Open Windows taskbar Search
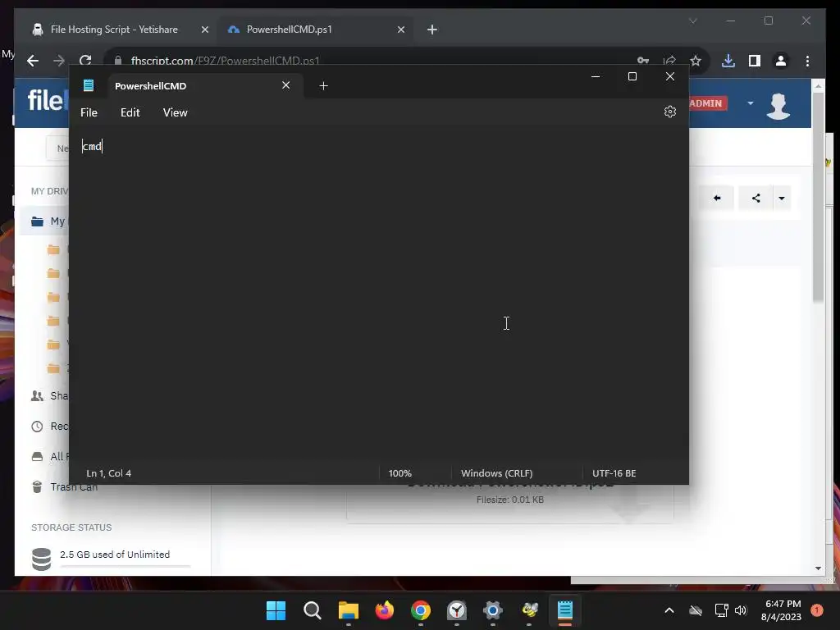 [313, 610]
